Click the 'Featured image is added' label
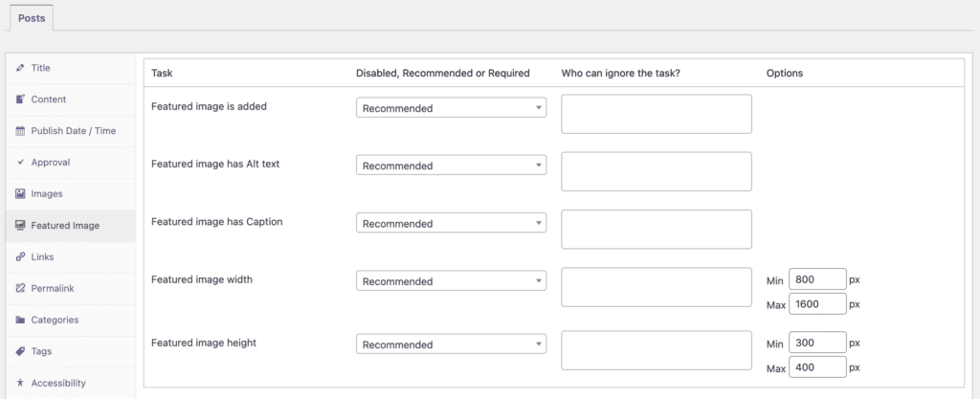Viewport: 980px width, 399px height. [x=209, y=107]
